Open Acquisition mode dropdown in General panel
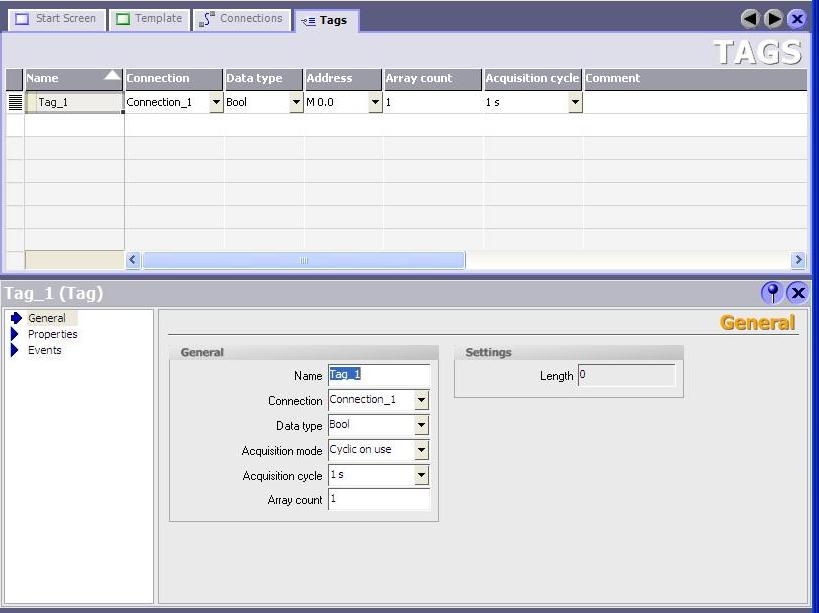 (421, 451)
